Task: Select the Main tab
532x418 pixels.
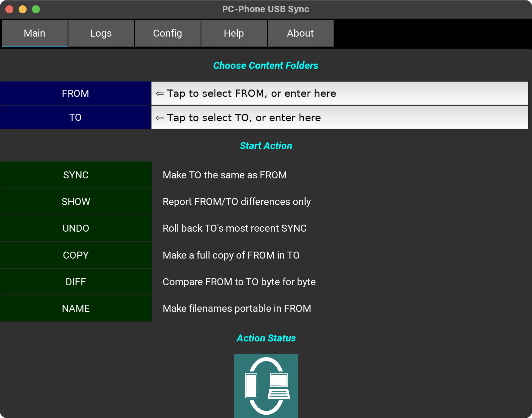Action: click(x=35, y=33)
